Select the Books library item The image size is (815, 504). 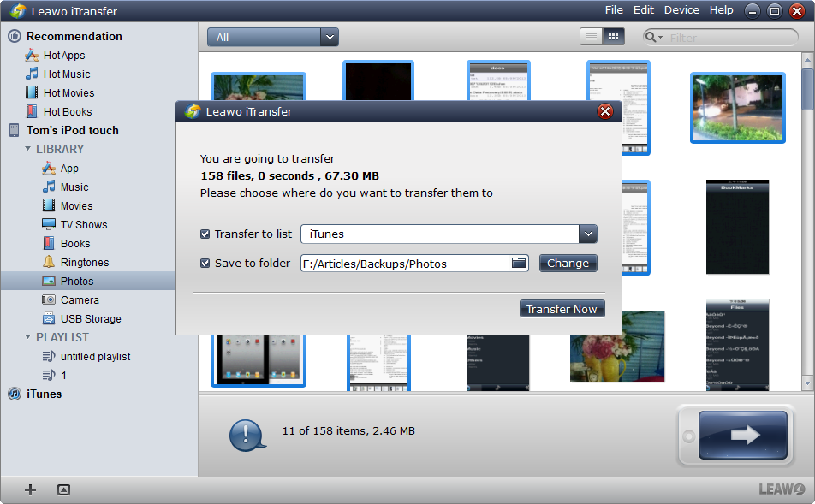coord(74,243)
